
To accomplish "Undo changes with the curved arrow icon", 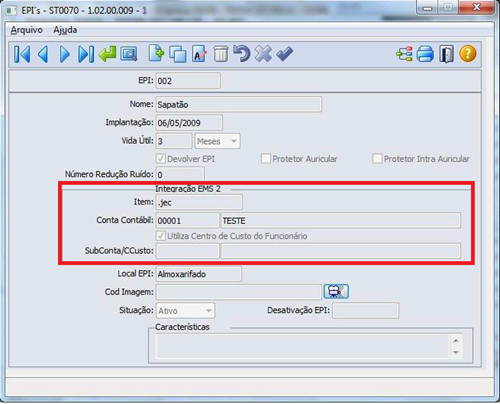I will tap(242, 53).
